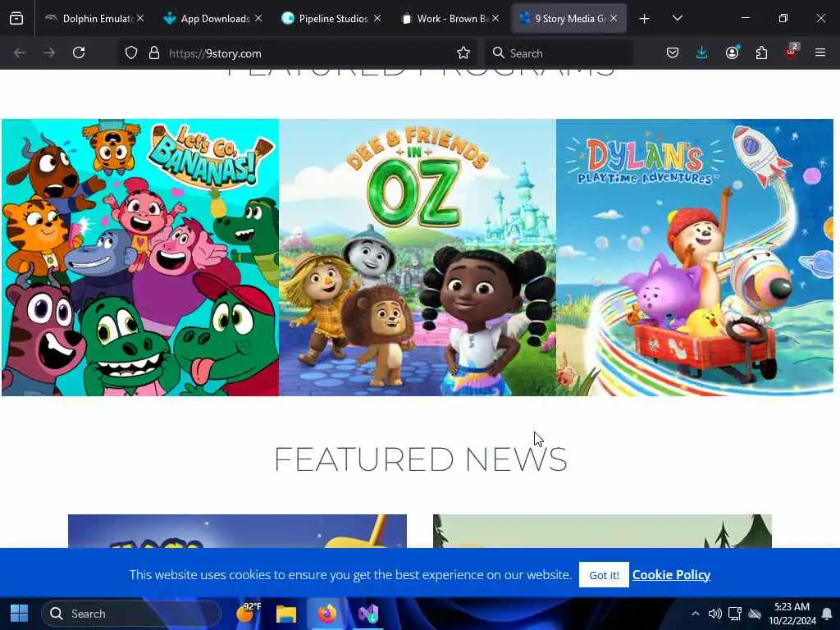Open the second featured news image
The height and width of the screenshot is (630, 840).
click(602, 531)
